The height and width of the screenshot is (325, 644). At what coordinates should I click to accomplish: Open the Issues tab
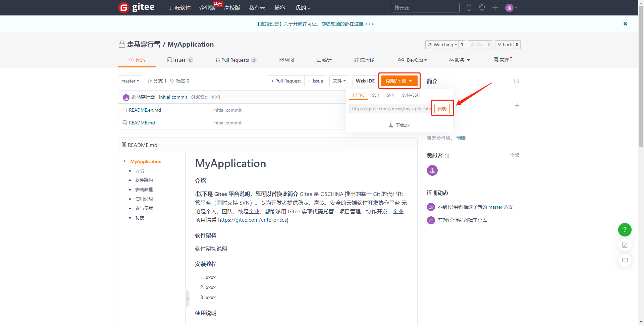180,60
